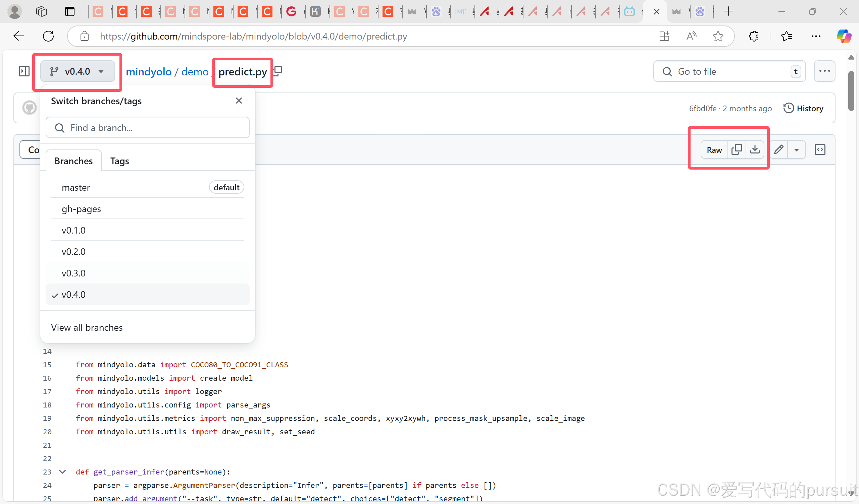859x504 pixels.
Task: Open v0.4.0 branch selector dropdown
Action: click(78, 71)
